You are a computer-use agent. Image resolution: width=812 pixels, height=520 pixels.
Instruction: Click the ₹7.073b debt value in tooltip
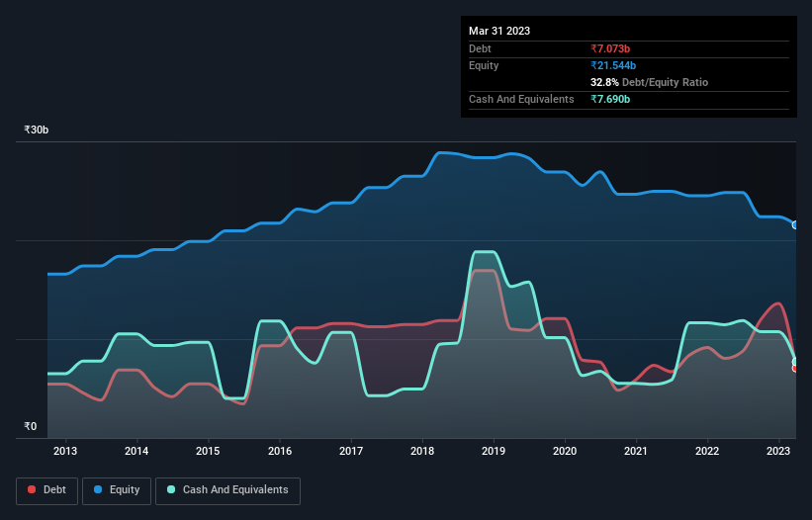pos(613,48)
